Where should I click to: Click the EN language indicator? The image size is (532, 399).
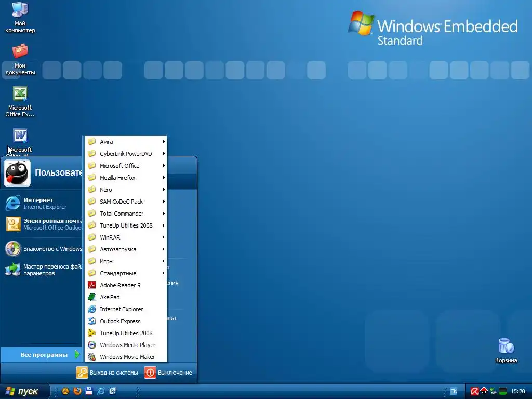point(454,391)
